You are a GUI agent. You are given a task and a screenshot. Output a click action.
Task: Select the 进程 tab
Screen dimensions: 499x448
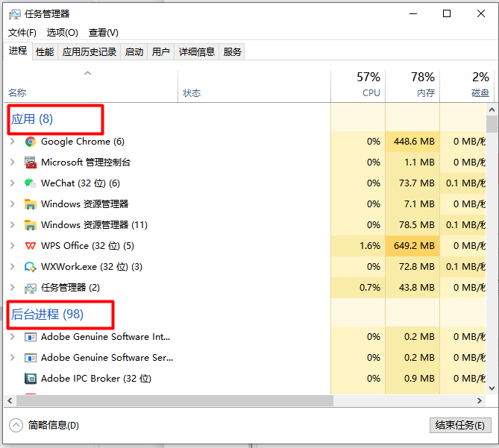18,51
